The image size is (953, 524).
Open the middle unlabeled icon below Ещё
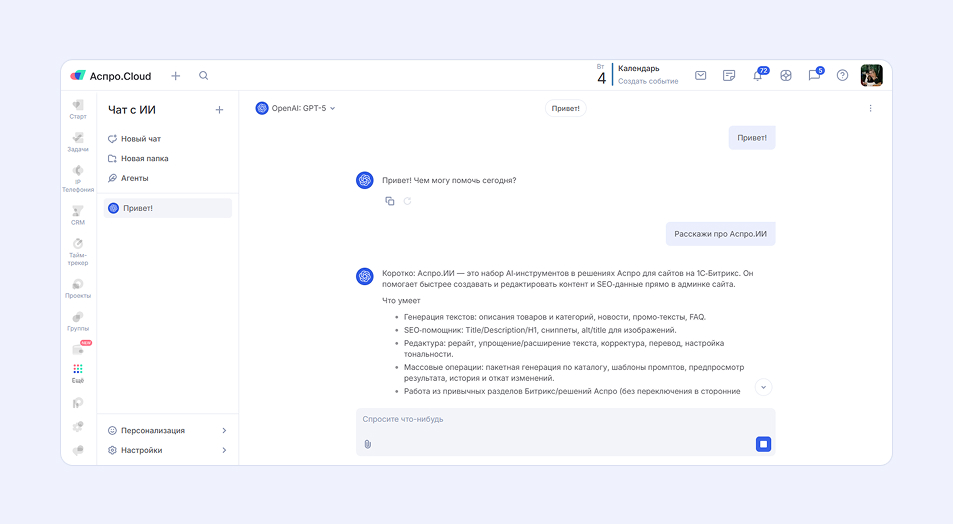coord(78,427)
